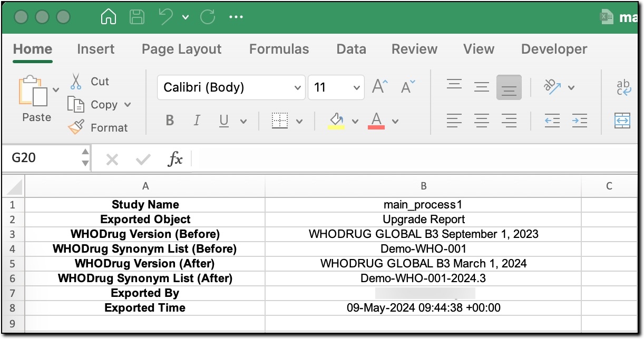Click the Name Box showing G20
The image size is (644, 339).
click(41, 158)
